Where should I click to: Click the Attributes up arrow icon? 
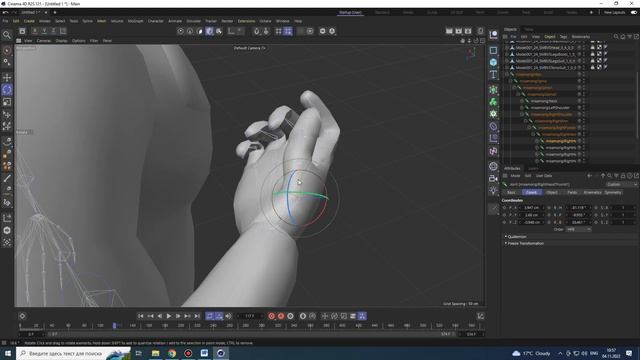[603, 176]
